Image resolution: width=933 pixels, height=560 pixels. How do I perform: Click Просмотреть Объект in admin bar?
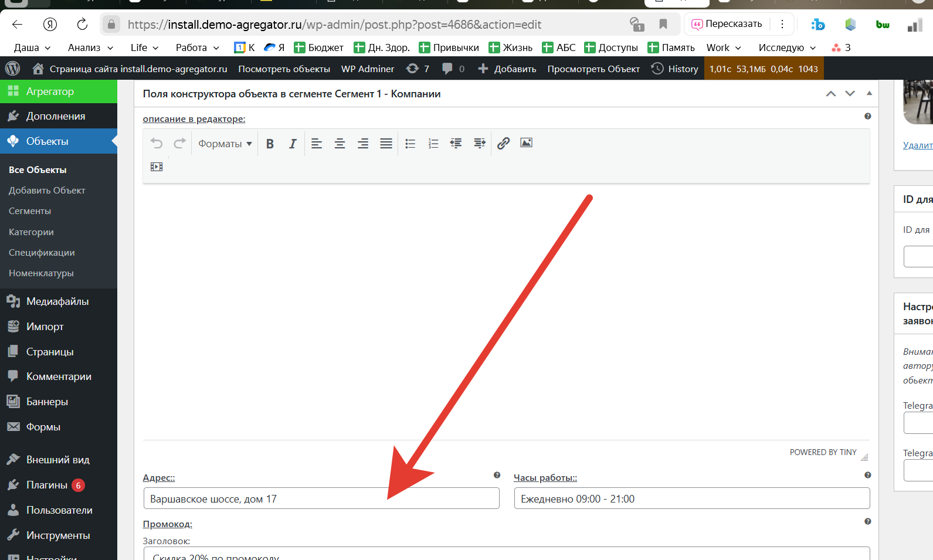[x=593, y=69]
